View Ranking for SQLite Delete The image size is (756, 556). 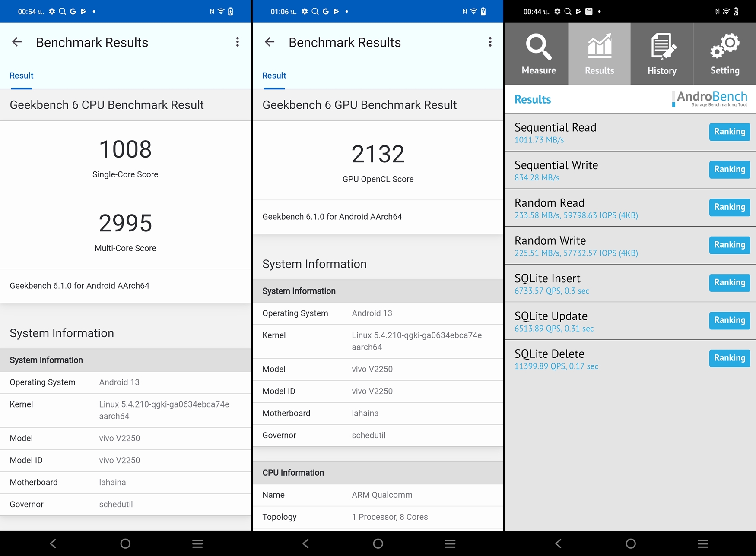click(x=729, y=358)
